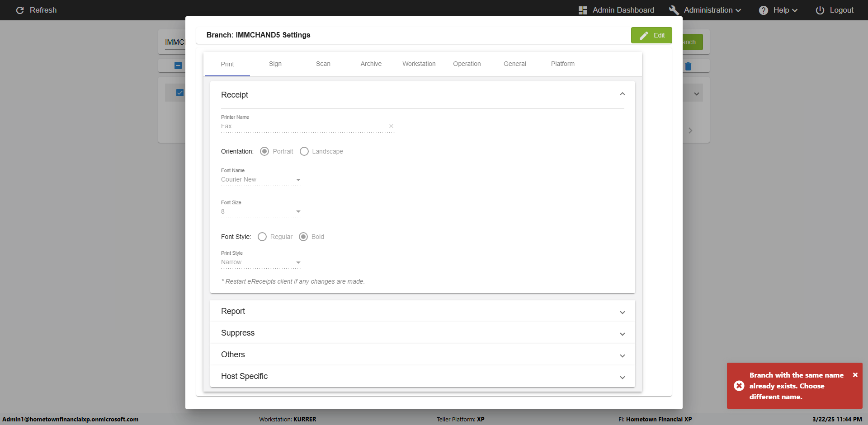This screenshot has height=425, width=868.
Task: Select Landscape orientation radio button
Action: (x=304, y=151)
